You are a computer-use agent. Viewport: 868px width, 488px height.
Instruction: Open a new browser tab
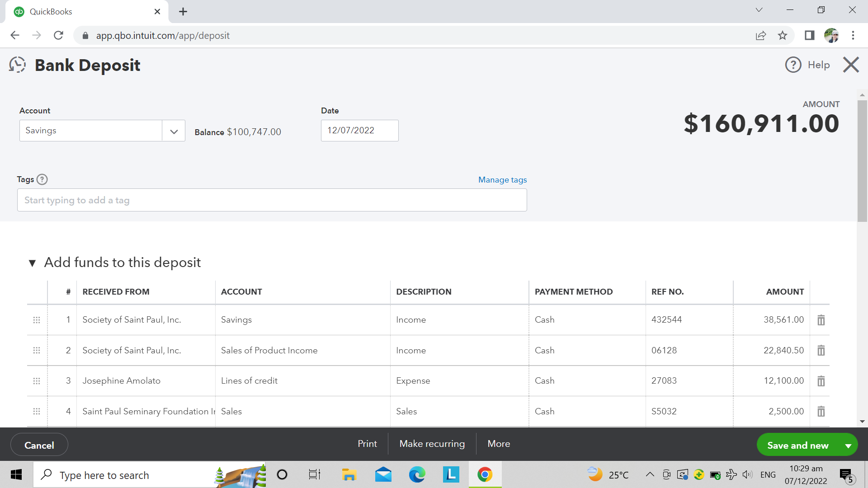[x=183, y=11]
